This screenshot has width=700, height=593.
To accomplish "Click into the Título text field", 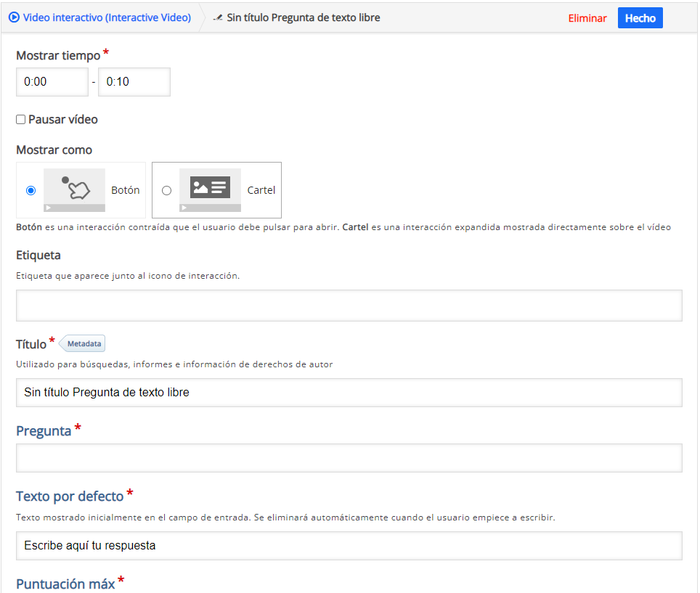I will (349, 393).
